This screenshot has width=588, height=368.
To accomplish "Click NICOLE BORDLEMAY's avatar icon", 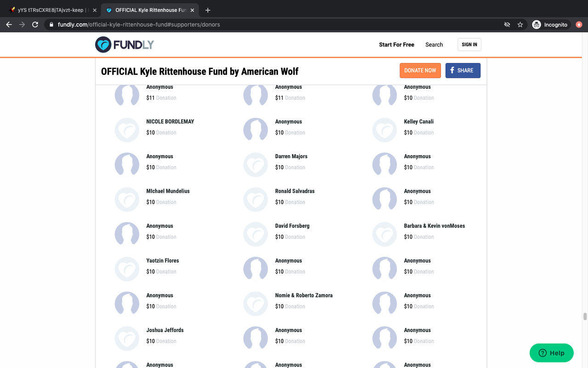I will point(127,130).
